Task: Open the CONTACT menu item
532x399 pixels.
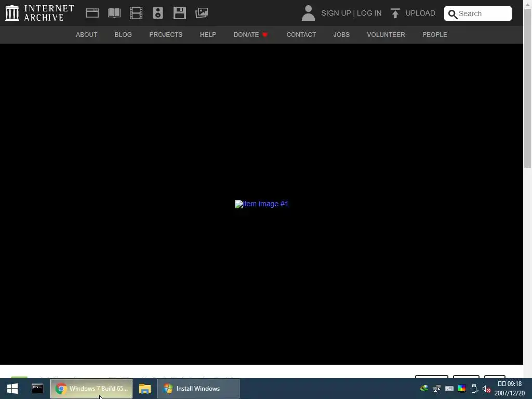Action: (x=301, y=35)
